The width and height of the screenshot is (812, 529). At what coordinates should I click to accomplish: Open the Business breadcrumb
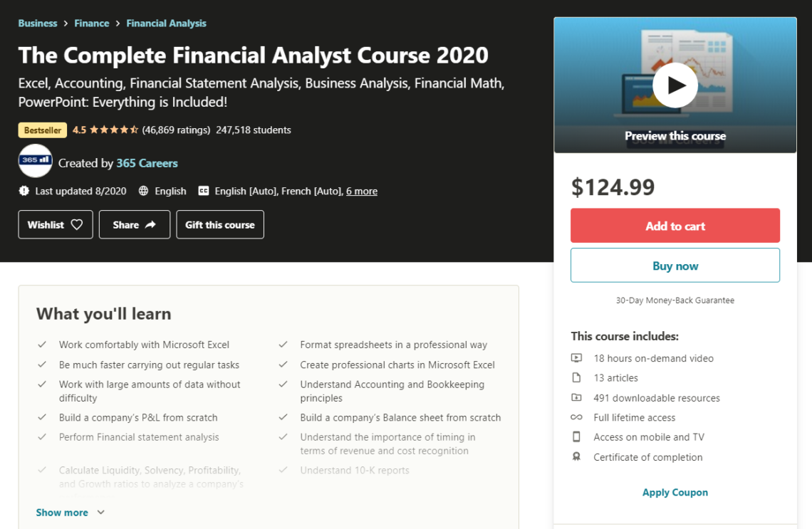pos(38,23)
